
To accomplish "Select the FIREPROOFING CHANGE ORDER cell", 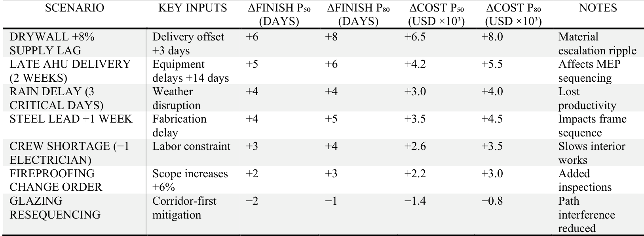I will point(55,180).
